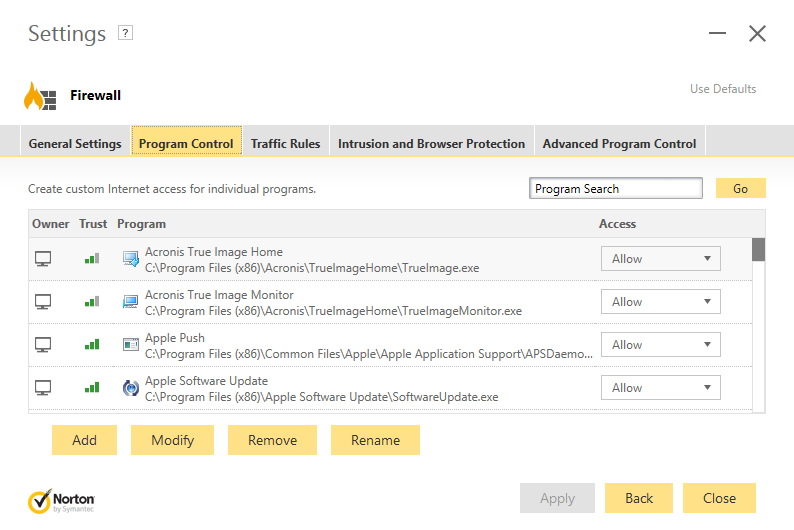Expand Access dropdown for Apple Push
This screenshot has height=530, width=794.
click(660, 345)
